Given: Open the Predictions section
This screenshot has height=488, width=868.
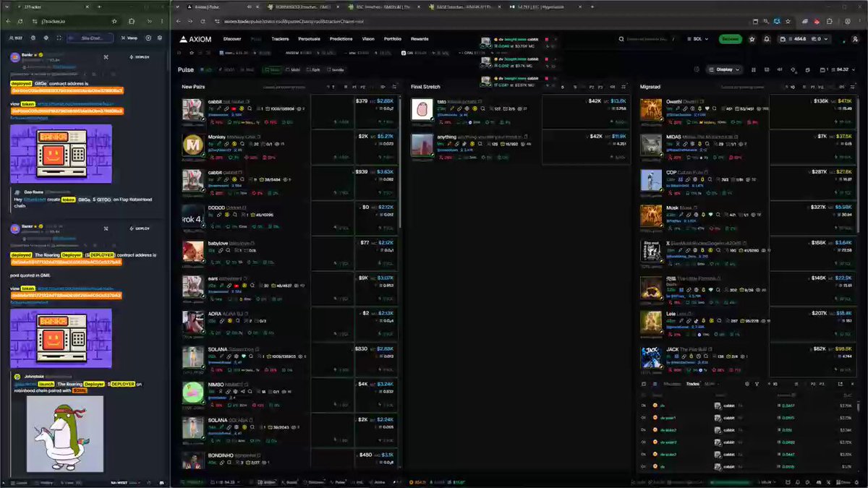Looking at the screenshot, I should tap(341, 39).
